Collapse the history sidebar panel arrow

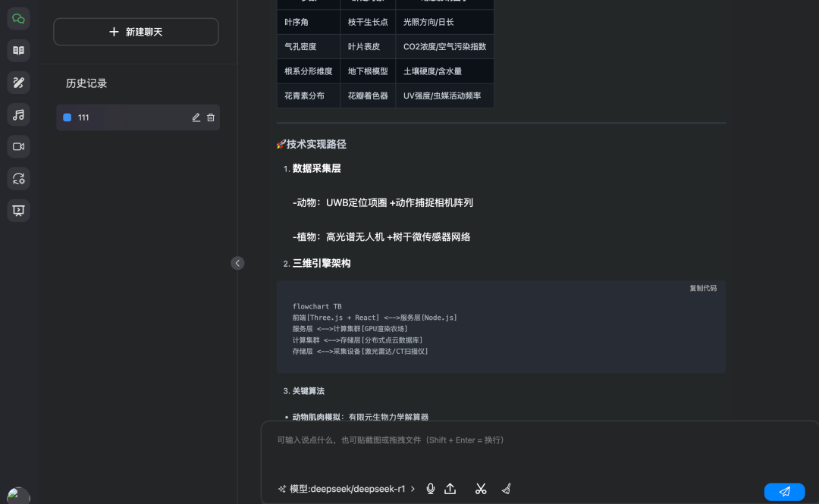(x=237, y=263)
